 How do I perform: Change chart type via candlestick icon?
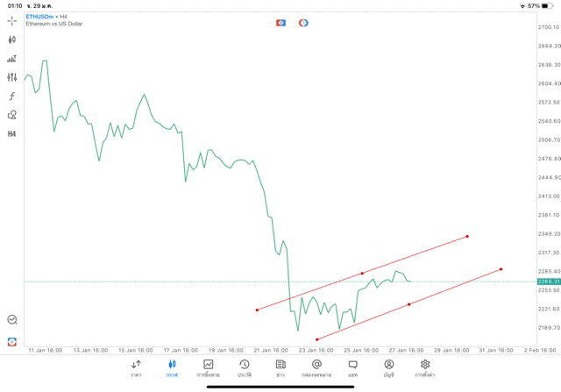[x=12, y=39]
